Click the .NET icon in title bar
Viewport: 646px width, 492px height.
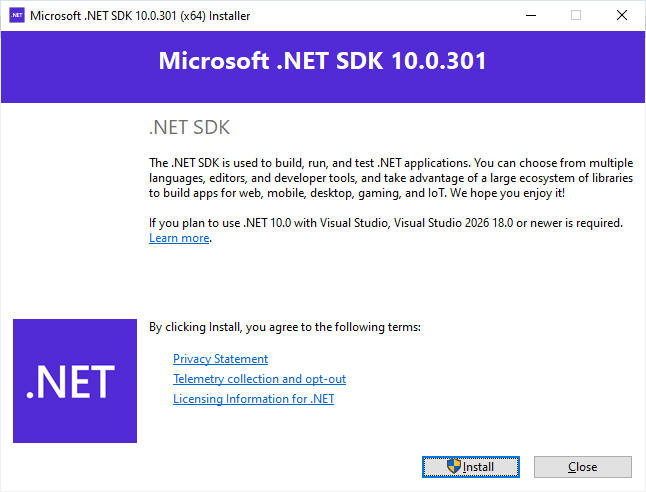(x=17, y=15)
